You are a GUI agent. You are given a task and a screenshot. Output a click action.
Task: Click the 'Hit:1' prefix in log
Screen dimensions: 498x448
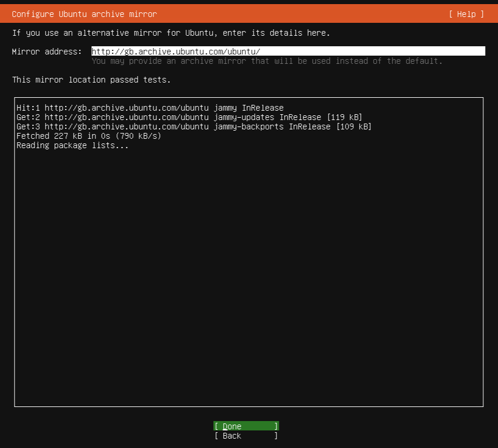click(28, 108)
